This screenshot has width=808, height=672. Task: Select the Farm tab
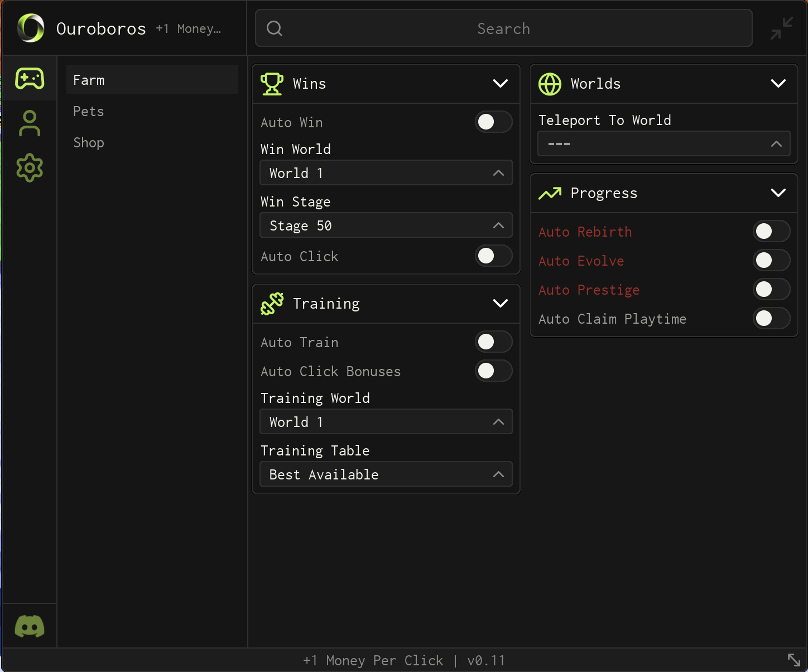coord(152,80)
